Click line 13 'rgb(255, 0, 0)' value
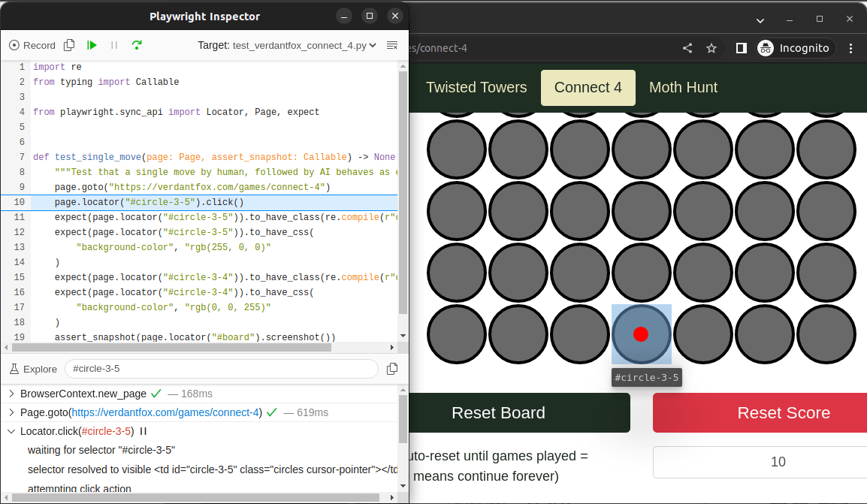 (228, 247)
